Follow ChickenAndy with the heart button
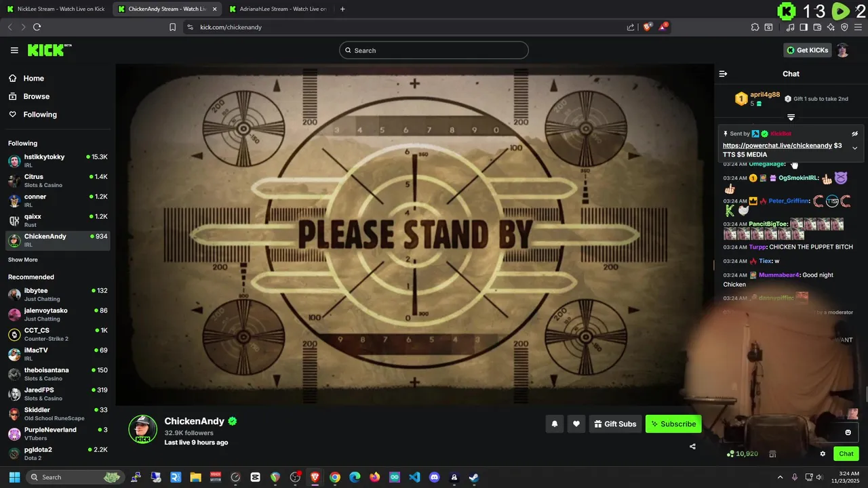 click(576, 424)
